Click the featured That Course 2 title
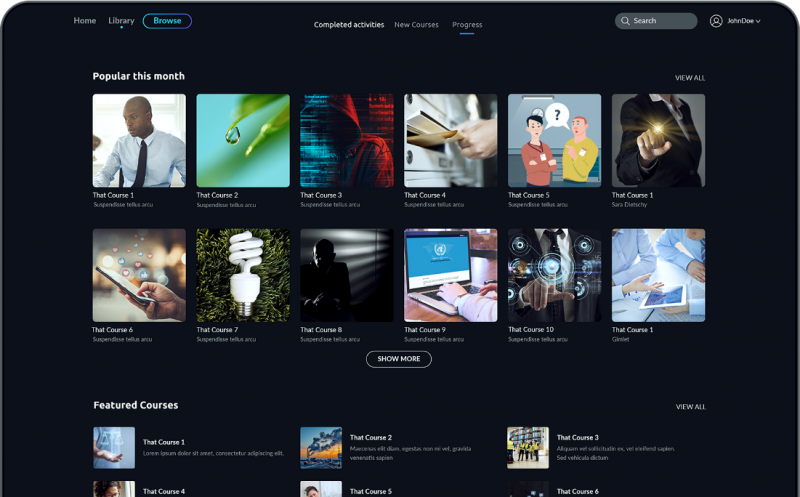The width and height of the screenshot is (800, 497). coord(371,437)
